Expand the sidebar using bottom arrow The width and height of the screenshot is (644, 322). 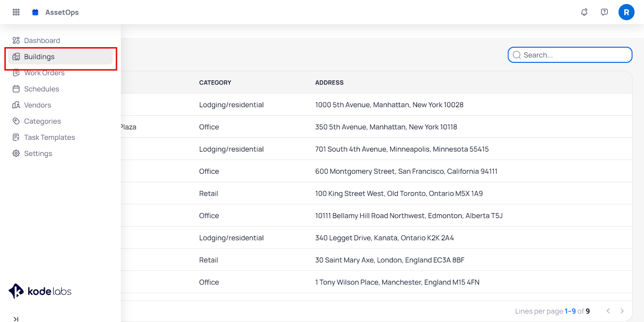16,319
